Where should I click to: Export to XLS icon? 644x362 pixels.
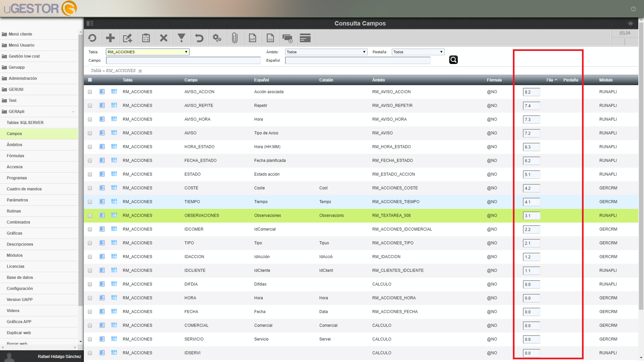270,38
